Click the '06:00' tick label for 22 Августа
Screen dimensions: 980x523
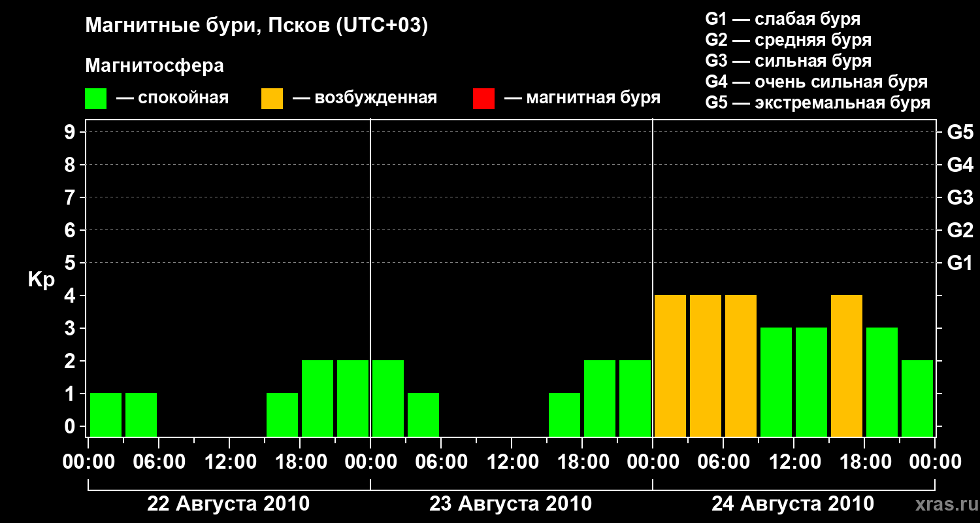tap(159, 462)
